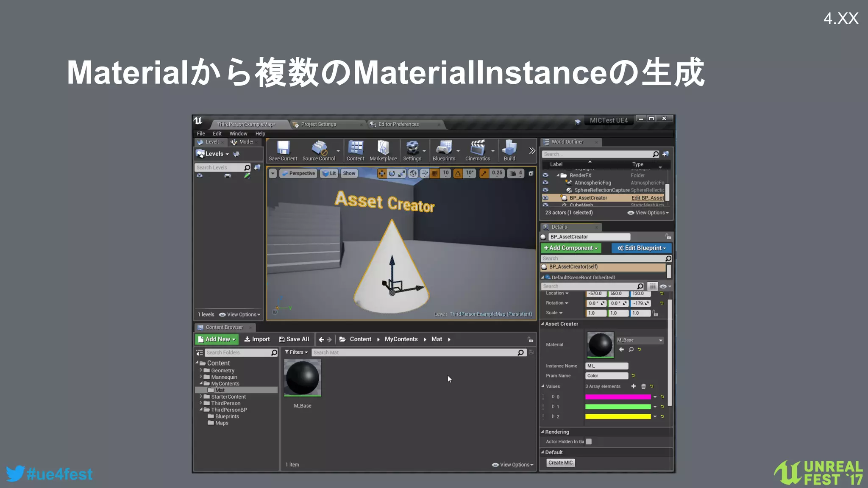This screenshot has width=868, height=488.
Task: Expand Values array element 0
Action: (553, 396)
